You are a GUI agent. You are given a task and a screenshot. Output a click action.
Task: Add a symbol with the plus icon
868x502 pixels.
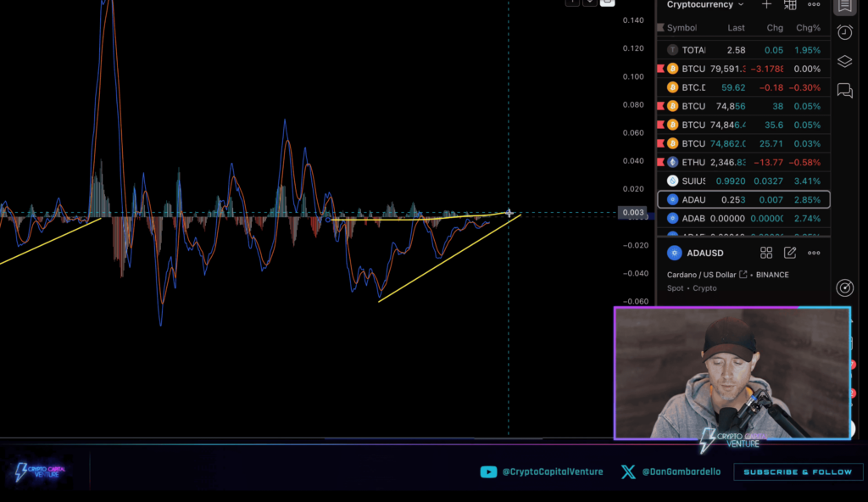point(766,4)
